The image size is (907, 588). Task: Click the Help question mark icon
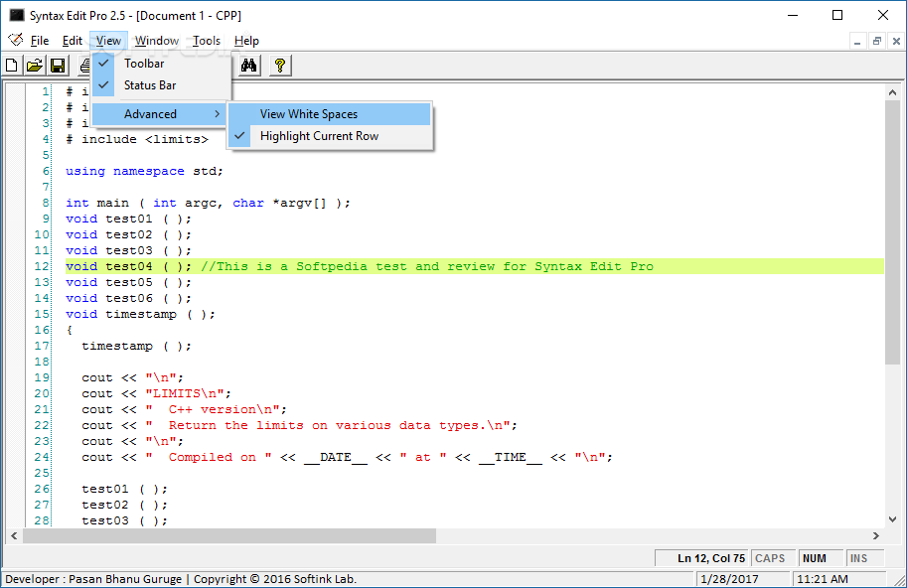click(280, 66)
